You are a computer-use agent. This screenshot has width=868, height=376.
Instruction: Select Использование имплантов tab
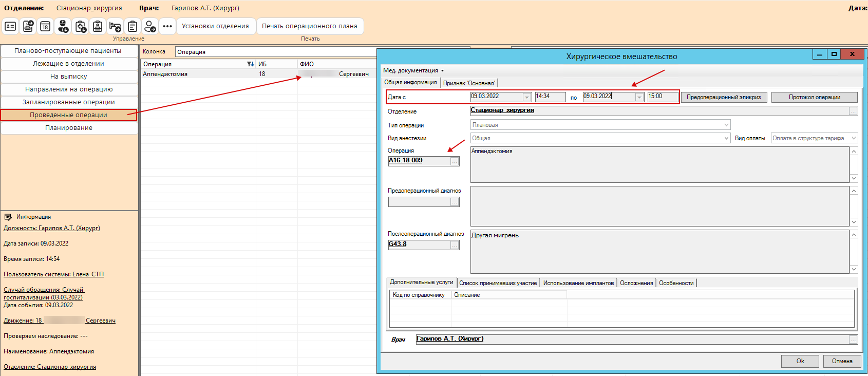pyautogui.click(x=578, y=283)
